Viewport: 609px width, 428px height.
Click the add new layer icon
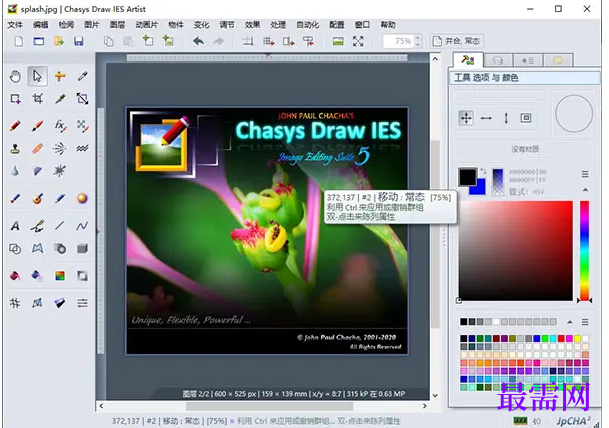(x=148, y=41)
